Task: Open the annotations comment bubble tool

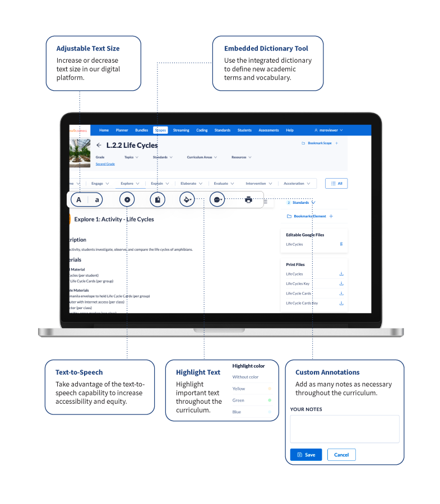Action: point(217,199)
